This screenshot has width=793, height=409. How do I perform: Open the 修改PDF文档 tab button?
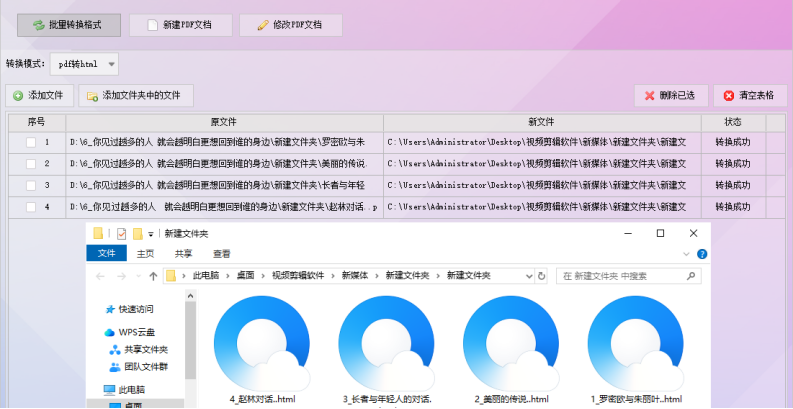[x=291, y=25]
